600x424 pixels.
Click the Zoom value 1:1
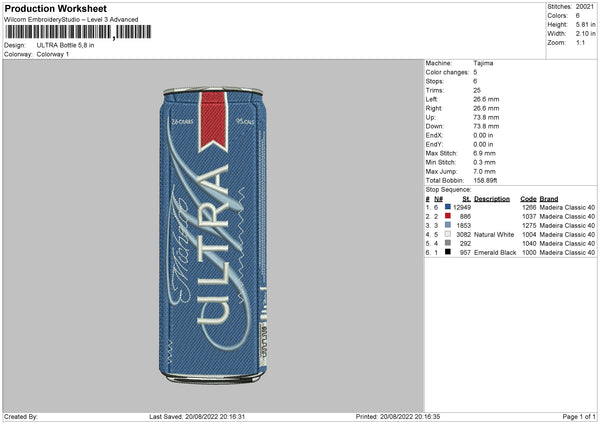[x=580, y=42]
